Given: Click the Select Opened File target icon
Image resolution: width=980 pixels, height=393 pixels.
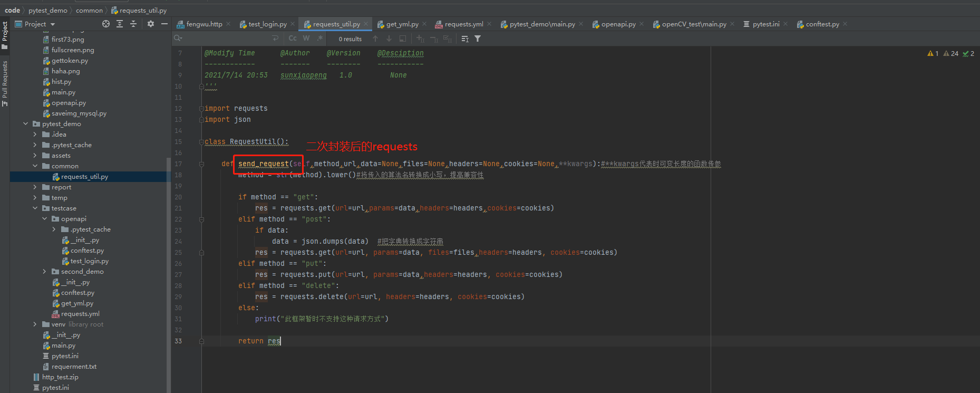Looking at the screenshot, I should click(106, 24).
